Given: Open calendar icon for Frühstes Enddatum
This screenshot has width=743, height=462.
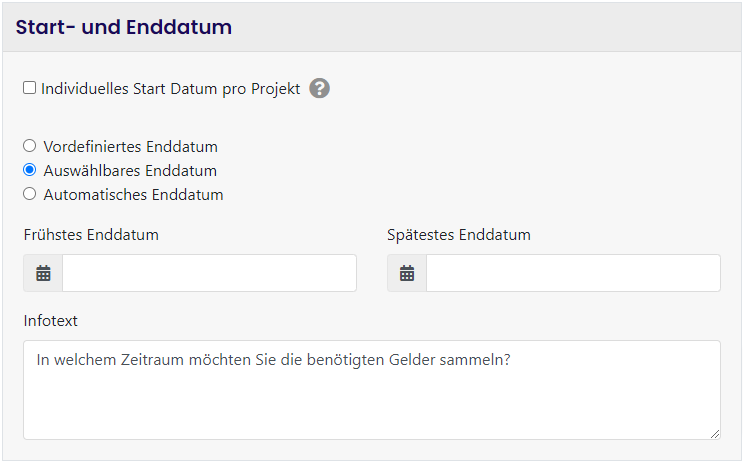Looking at the screenshot, I should [43, 273].
